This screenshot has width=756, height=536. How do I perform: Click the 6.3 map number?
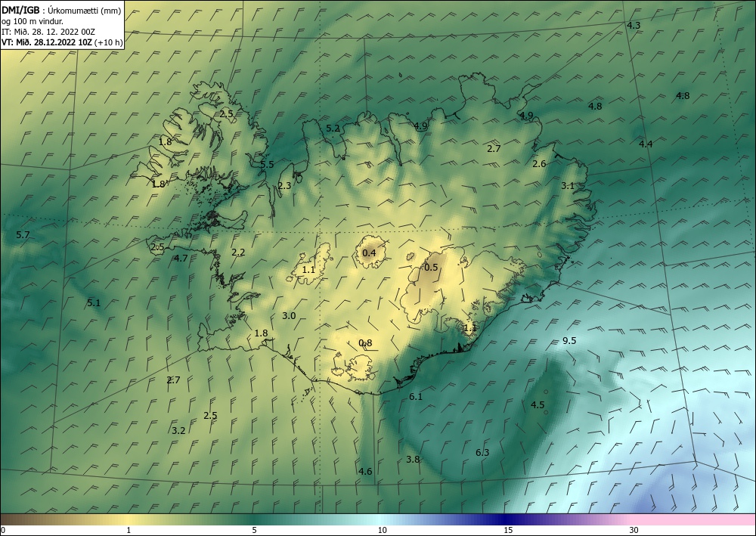pos(482,453)
